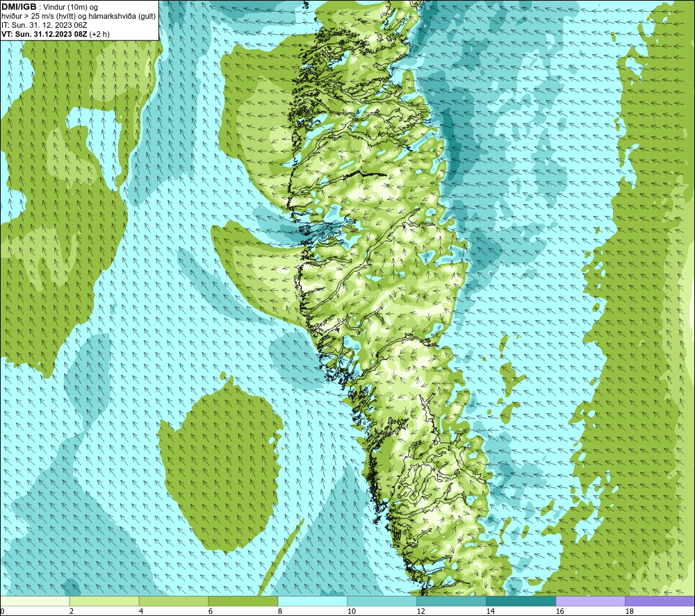Click the purple legend swatch above 18 m/s

coord(660,601)
